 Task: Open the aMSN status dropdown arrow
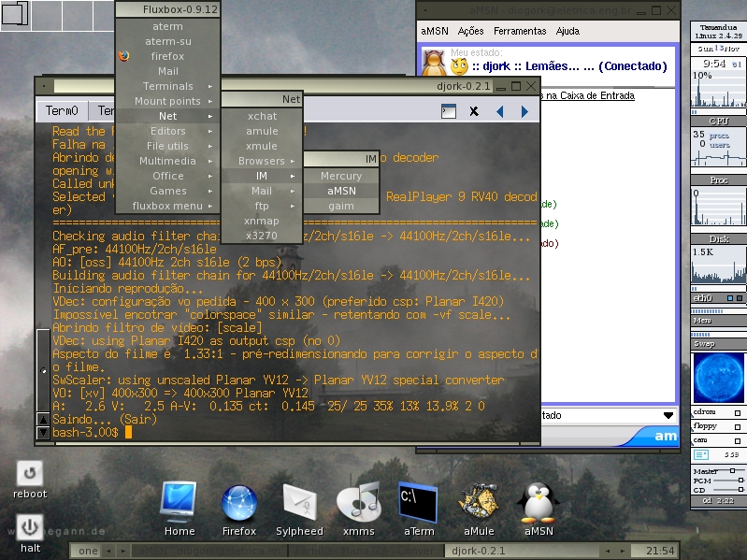[668, 415]
